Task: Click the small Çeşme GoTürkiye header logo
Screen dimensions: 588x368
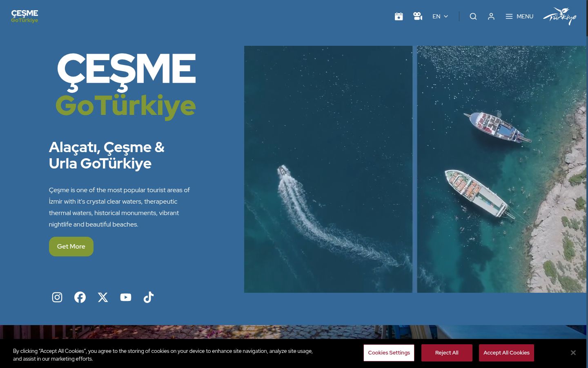Action: click(24, 16)
